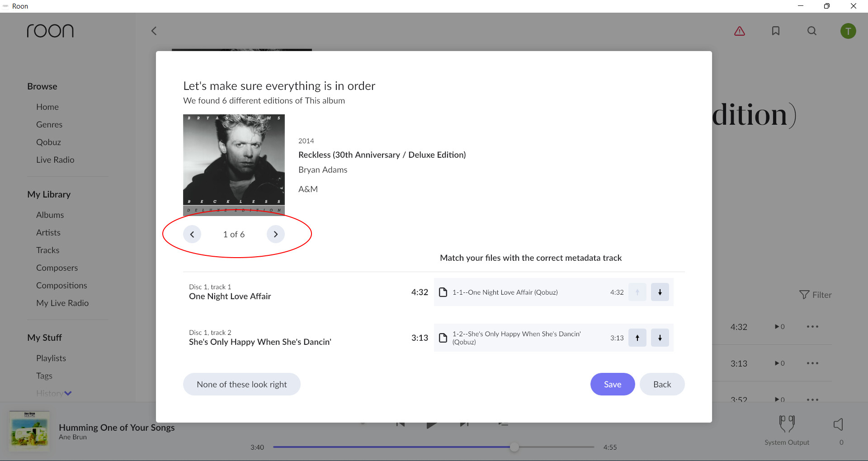This screenshot has height=461, width=868.
Task: Click the previous track control
Action: point(400,424)
